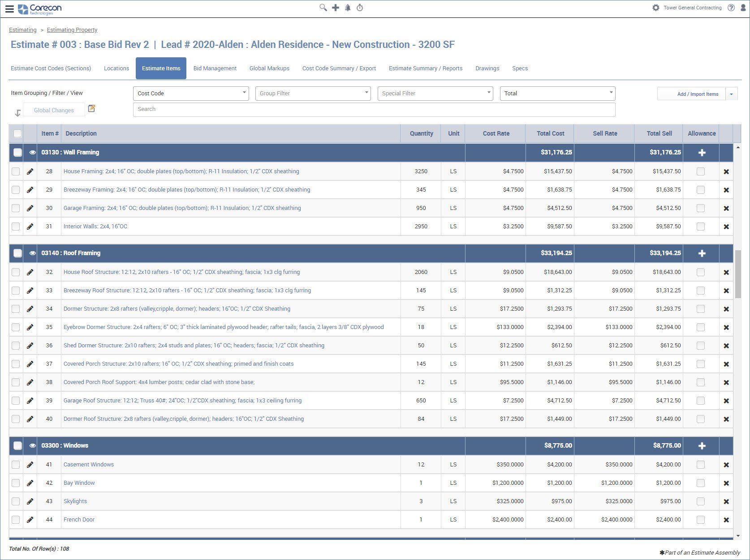750x560 pixels.
Task: Open settings gear next to Tower General Contracting
Action: click(656, 8)
